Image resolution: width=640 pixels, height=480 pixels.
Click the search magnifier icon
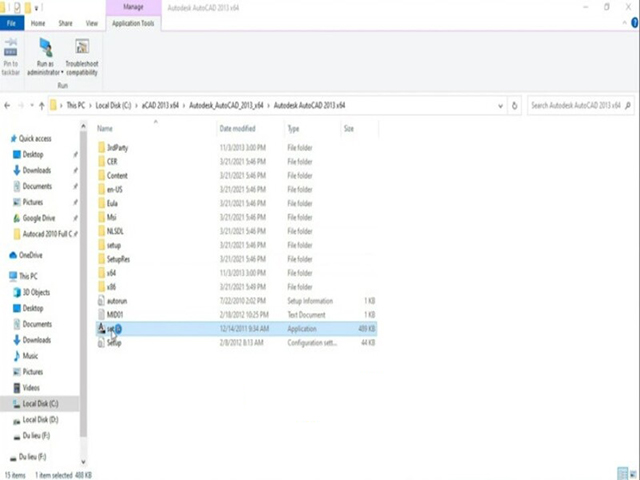coord(628,105)
